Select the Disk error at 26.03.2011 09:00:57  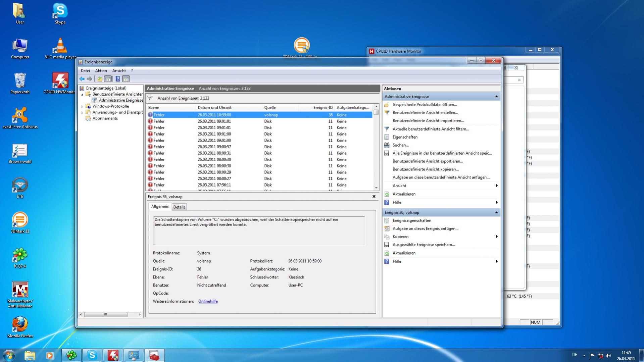tap(259, 147)
